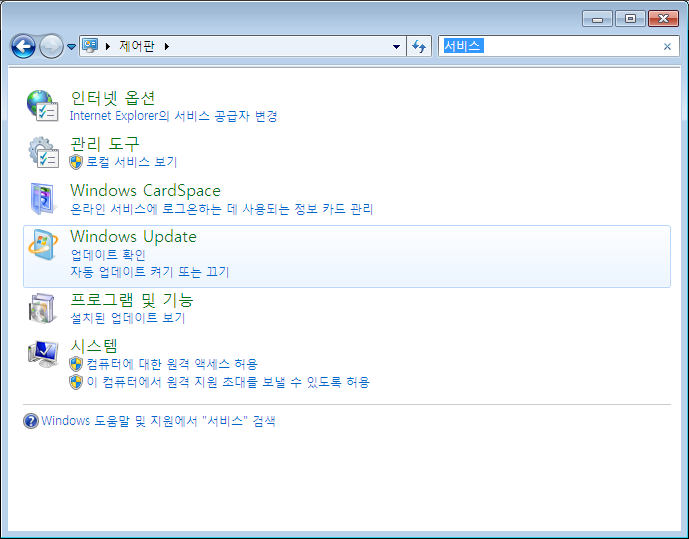Click the Windows CardSpace icon
The image size is (689, 539).
tap(42, 199)
